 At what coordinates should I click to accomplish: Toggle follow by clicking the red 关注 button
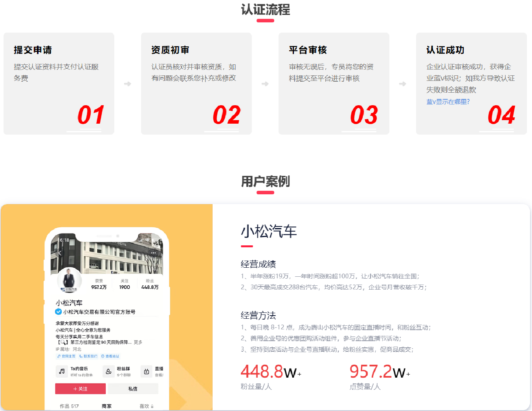(x=81, y=388)
